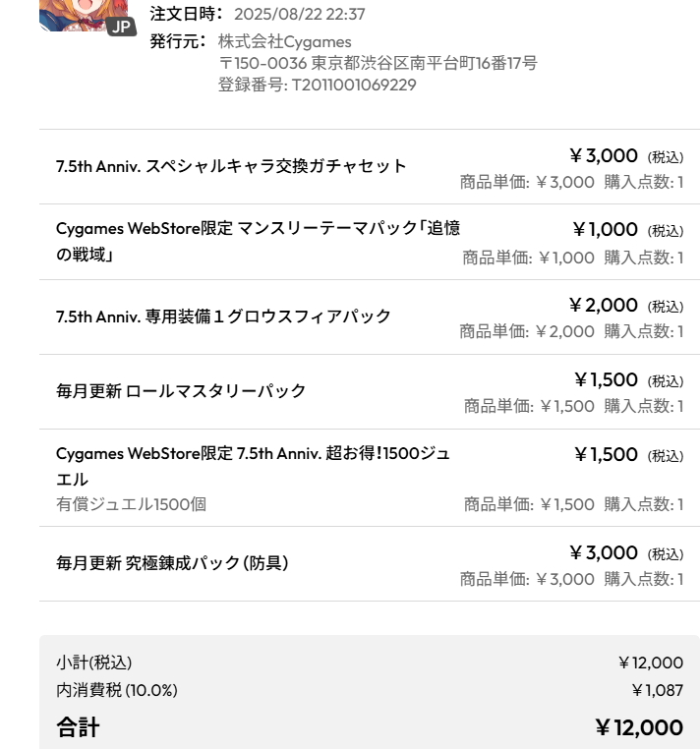Select the order date 2025/08/22 22:37
The width and height of the screenshot is (700, 749).
coord(300,14)
